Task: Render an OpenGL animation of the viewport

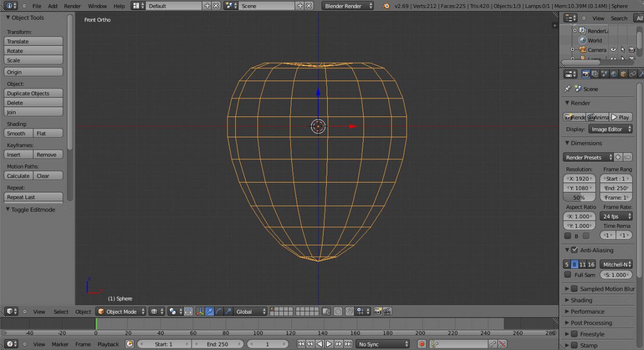Action: pos(387,312)
